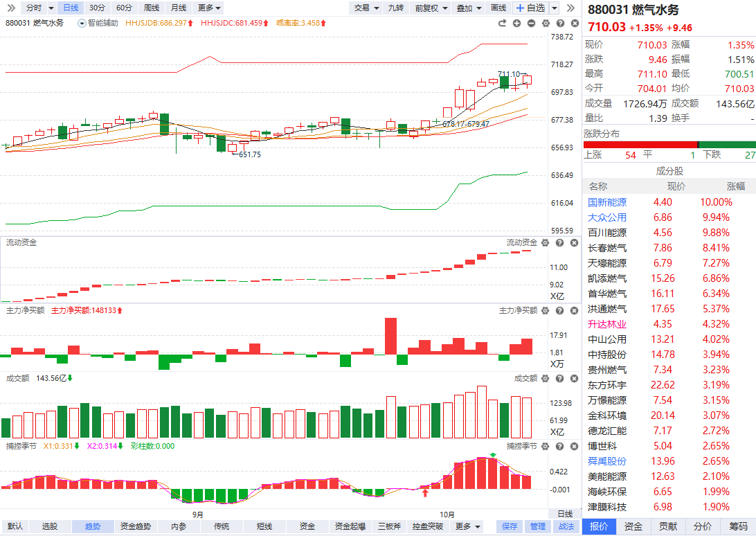Open the 交易 trading dropdown

pos(366,8)
